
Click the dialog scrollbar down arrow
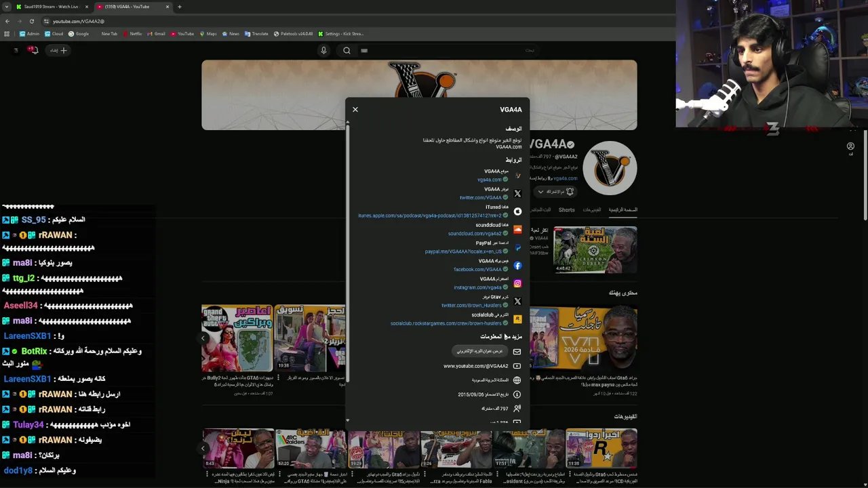coord(348,420)
